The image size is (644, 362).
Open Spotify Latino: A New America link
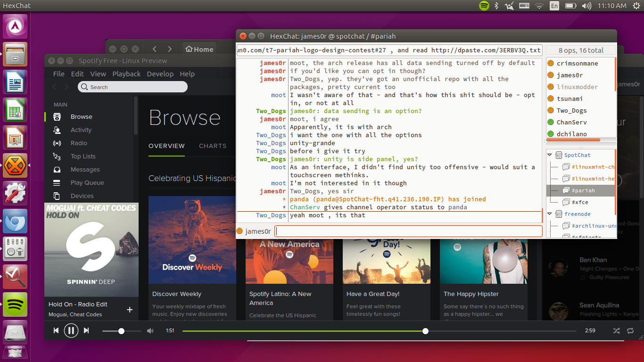[x=281, y=298]
